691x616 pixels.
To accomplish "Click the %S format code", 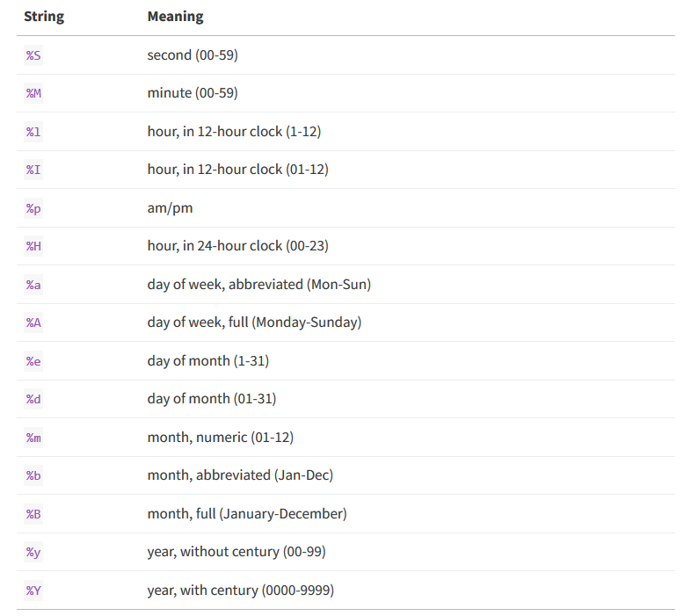I will coord(33,55).
